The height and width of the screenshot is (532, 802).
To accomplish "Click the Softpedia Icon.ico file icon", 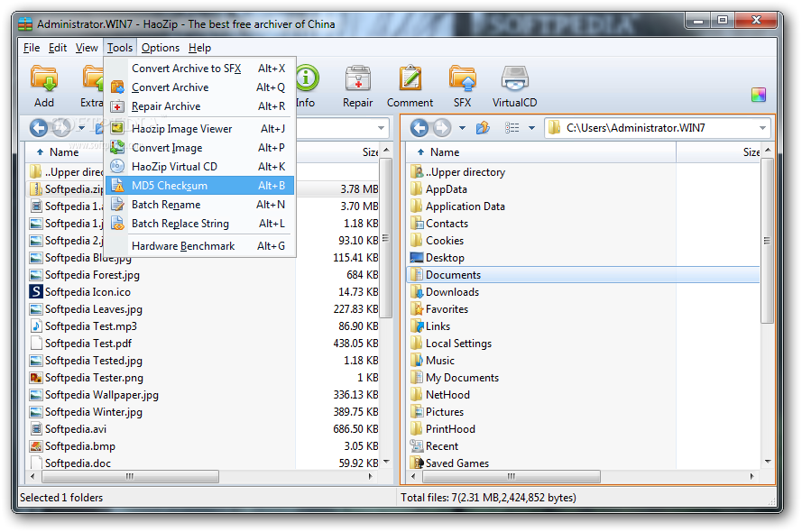I will tap(36, 292).
